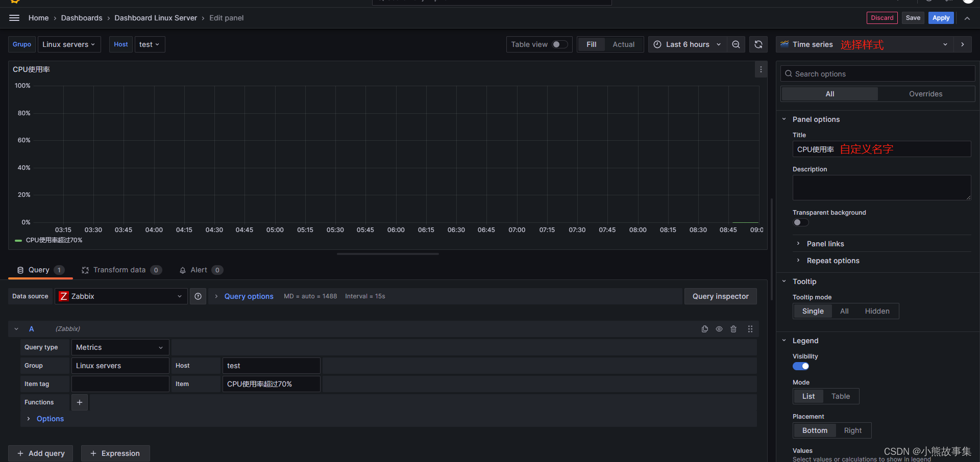The width and height of the screenshot is (980, 462).
Task: Duplicate query A with copy icon
Action: coord(705,329)
